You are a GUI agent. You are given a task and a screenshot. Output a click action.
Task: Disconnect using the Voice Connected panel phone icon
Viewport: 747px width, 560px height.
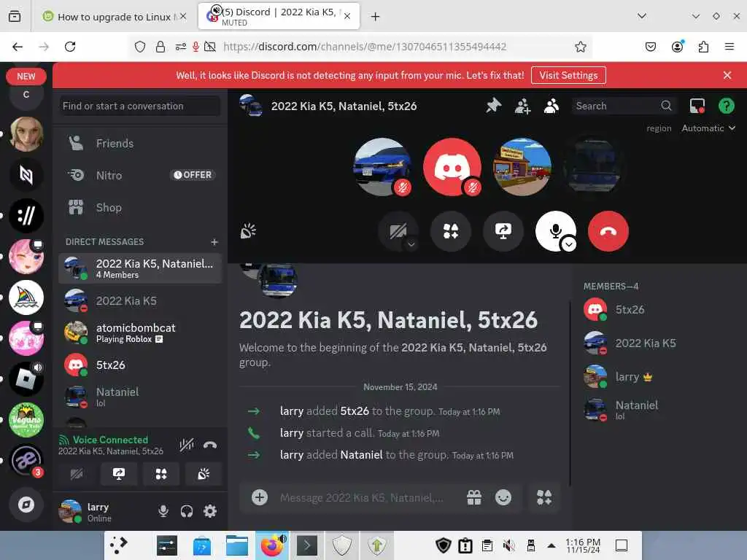pyautogui.click(x=210, y=445)
